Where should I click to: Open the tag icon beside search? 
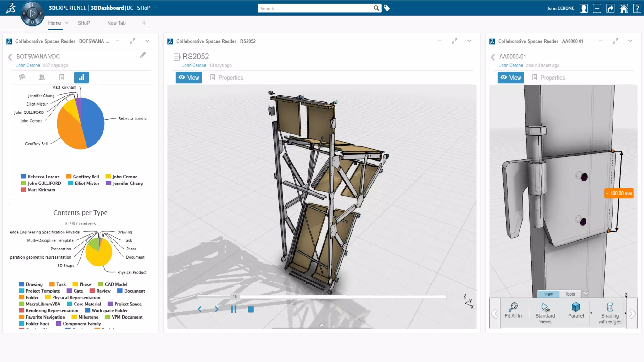[x=387, y=8]
